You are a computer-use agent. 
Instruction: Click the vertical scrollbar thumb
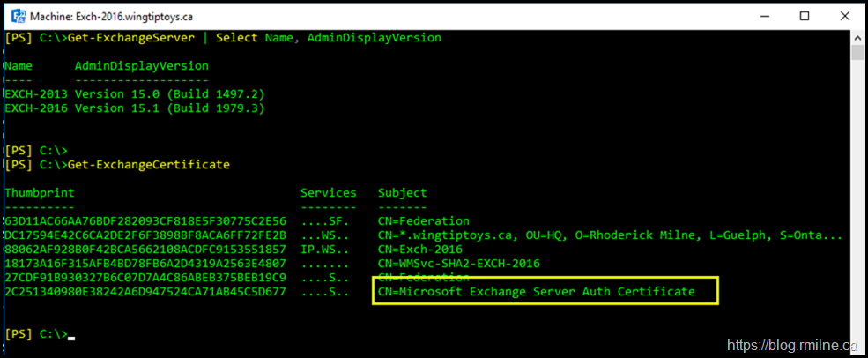(858, 52)
